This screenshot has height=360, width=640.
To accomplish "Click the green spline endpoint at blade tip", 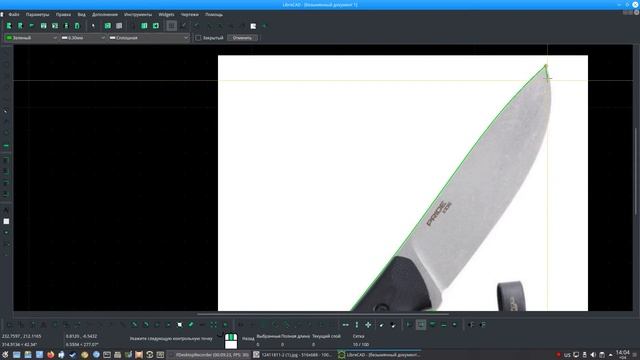I will pyautogui.click(x=546, y=65).
